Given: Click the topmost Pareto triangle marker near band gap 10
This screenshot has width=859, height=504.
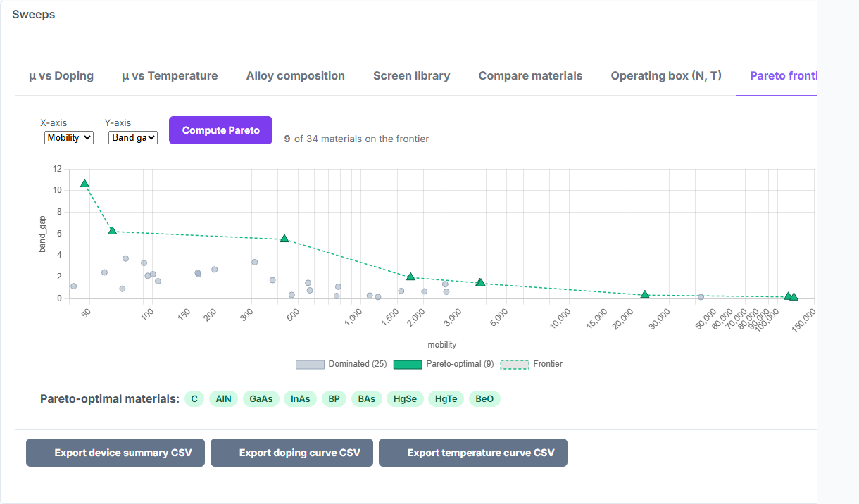Looking at the screenshot, I should point(84,183).
